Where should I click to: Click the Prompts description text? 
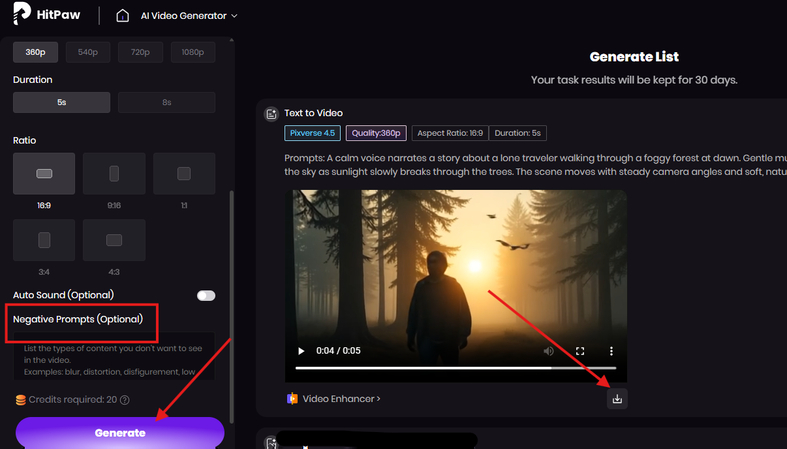click(x=535, y=165)
